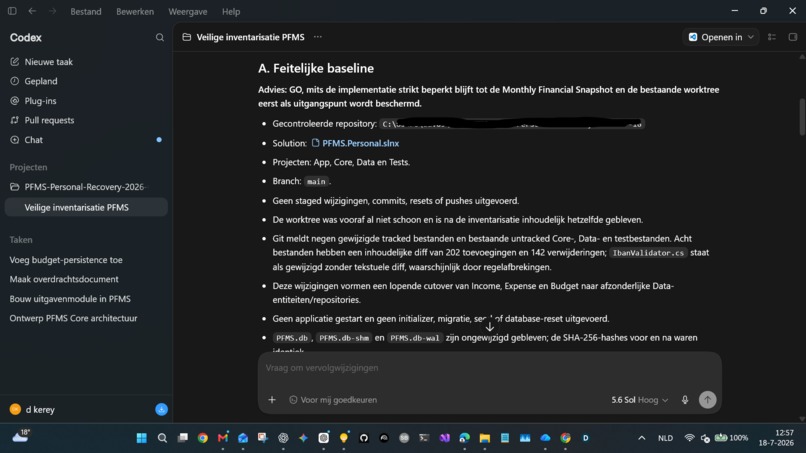Open the Bestand menu

[86, 11]
